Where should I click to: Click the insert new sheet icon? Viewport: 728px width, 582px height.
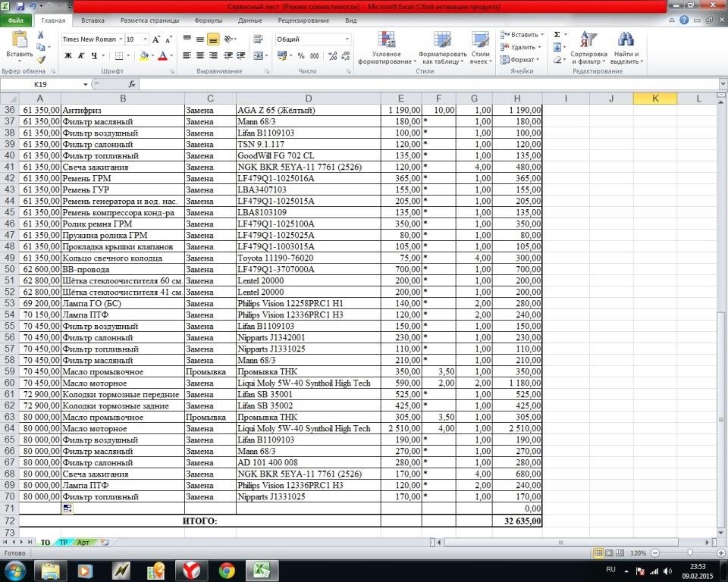click(x=105, y=542)
